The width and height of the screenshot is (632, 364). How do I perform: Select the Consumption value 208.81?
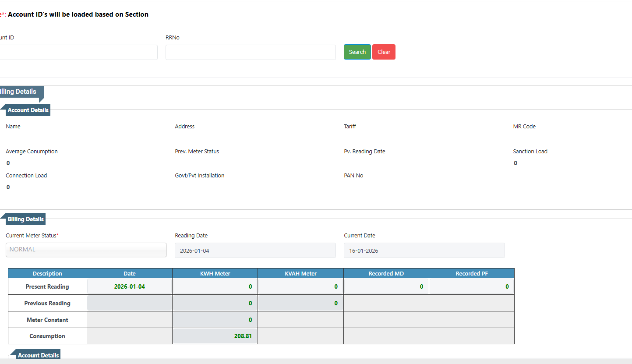pyautogui.click(x=215, y=336)
